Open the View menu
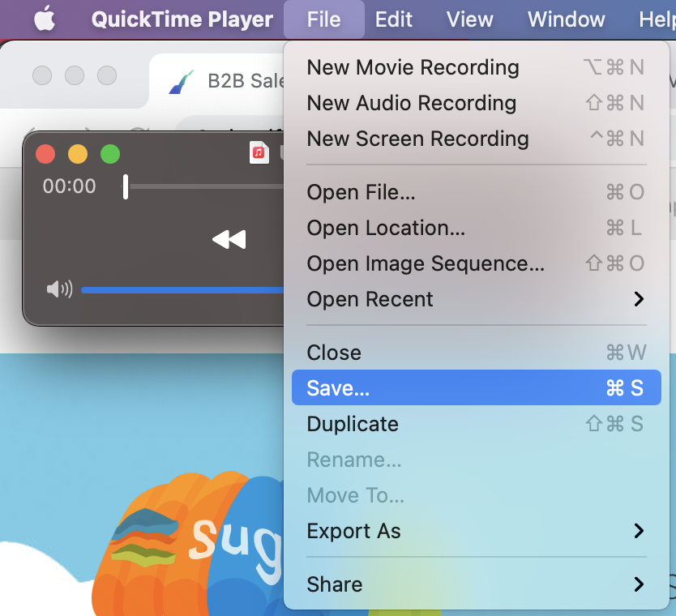The height and width of the screenshot is (616, 676). tap(469, 19)
